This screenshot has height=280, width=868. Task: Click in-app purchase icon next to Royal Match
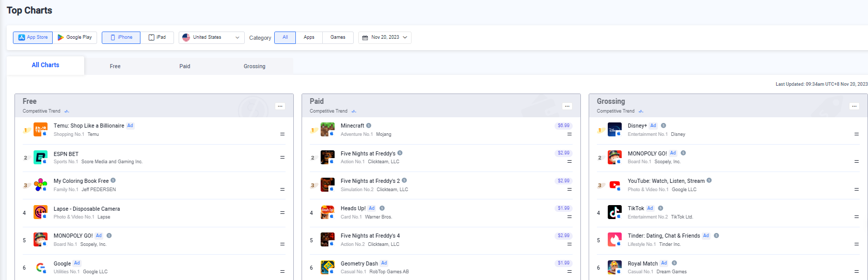(674, 263)
